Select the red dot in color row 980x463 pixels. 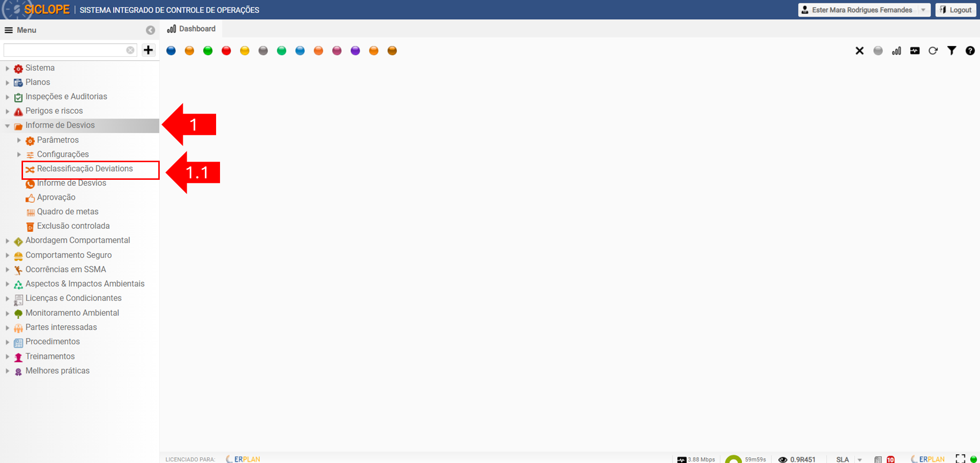pos(226,50)
